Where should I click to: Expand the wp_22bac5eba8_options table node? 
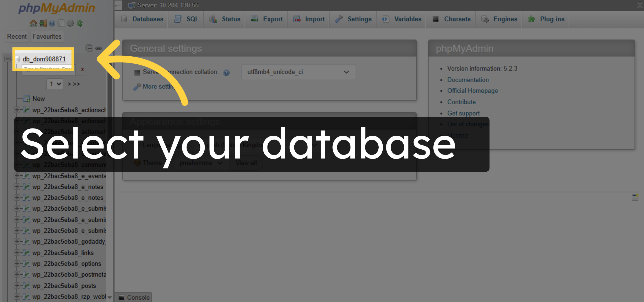click(x=18, y=264)
